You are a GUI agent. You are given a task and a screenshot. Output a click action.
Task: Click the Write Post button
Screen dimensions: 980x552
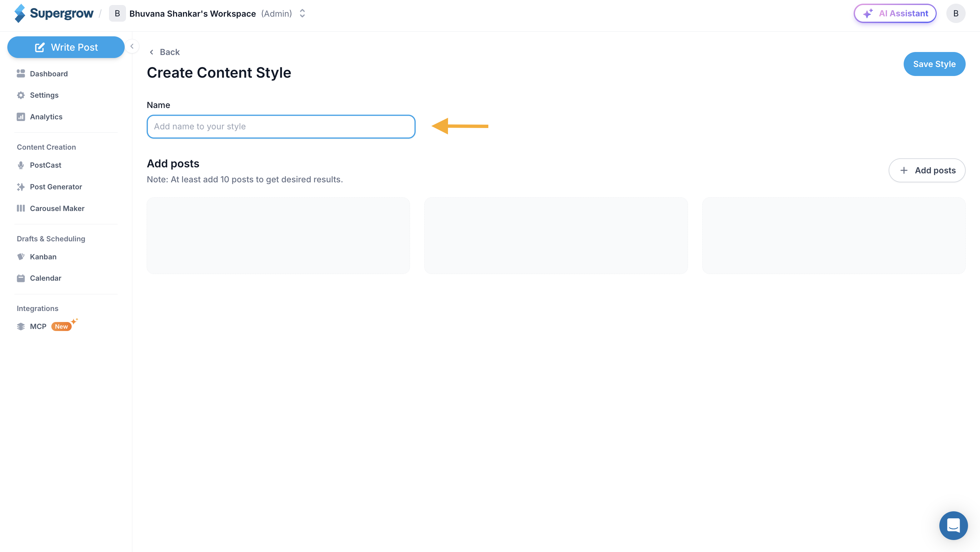(x=66, y=47)
